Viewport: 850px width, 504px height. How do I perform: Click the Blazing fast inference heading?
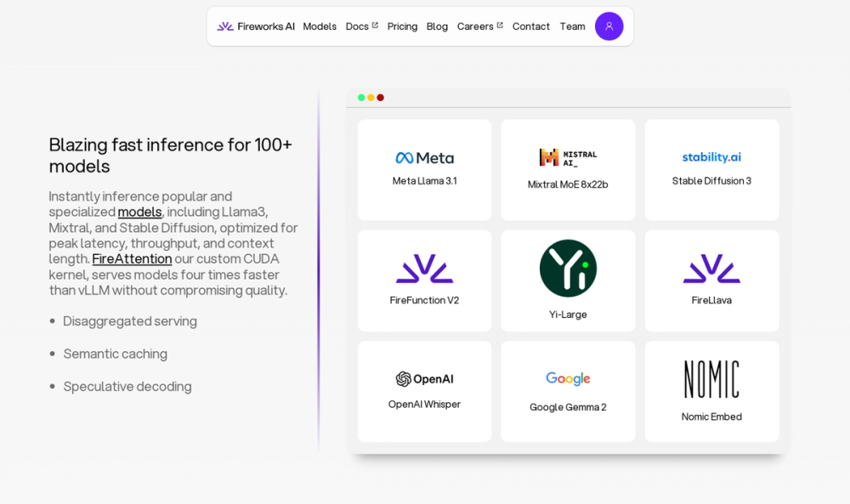click(x=171, y=155)
